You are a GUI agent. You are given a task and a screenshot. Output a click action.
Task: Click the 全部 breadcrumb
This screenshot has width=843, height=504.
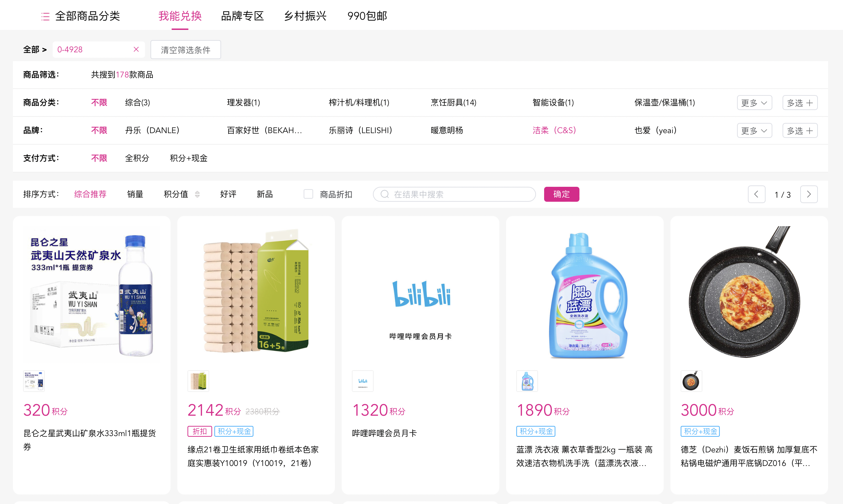tap(31, 50)
